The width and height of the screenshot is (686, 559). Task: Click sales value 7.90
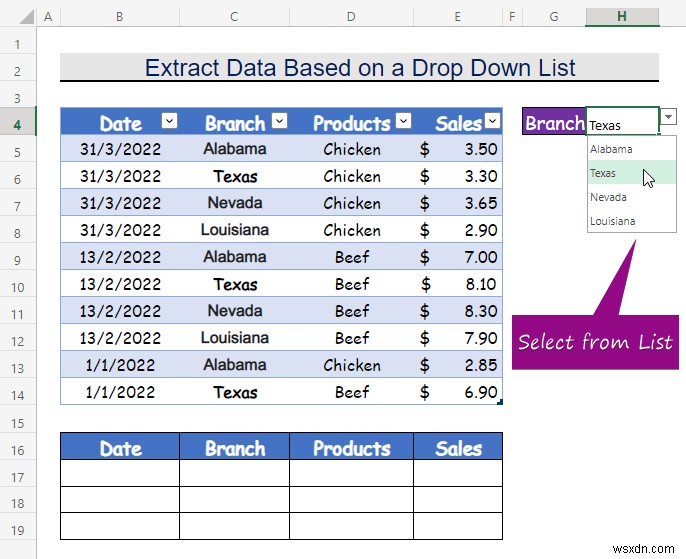(x=481, y=338)
